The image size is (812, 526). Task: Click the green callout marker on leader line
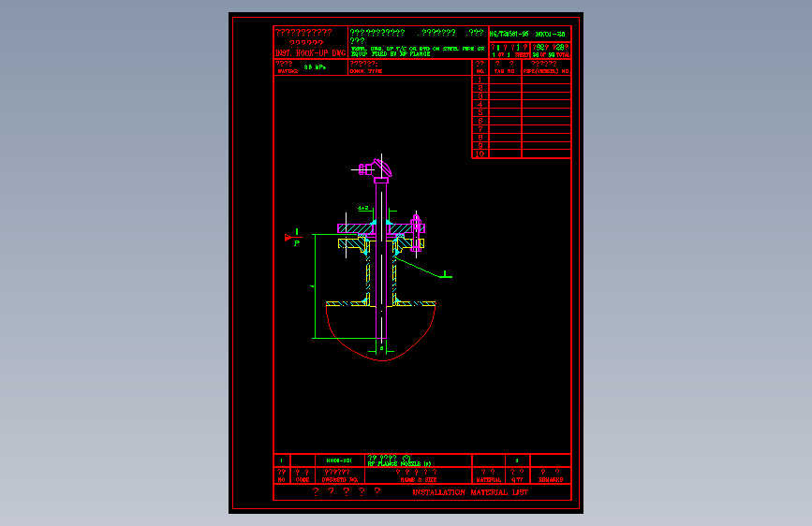pos(446,274)
